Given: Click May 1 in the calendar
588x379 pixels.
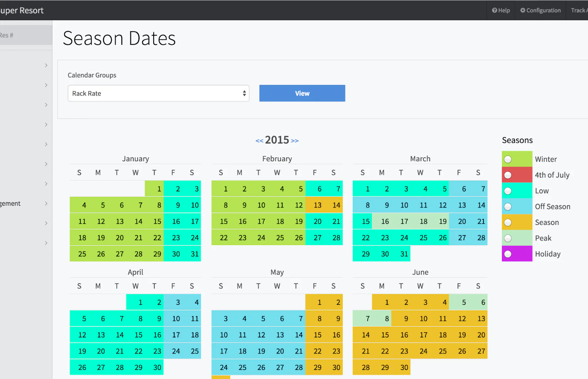Looking at the screenshot, I should click(x=315, y=302).
